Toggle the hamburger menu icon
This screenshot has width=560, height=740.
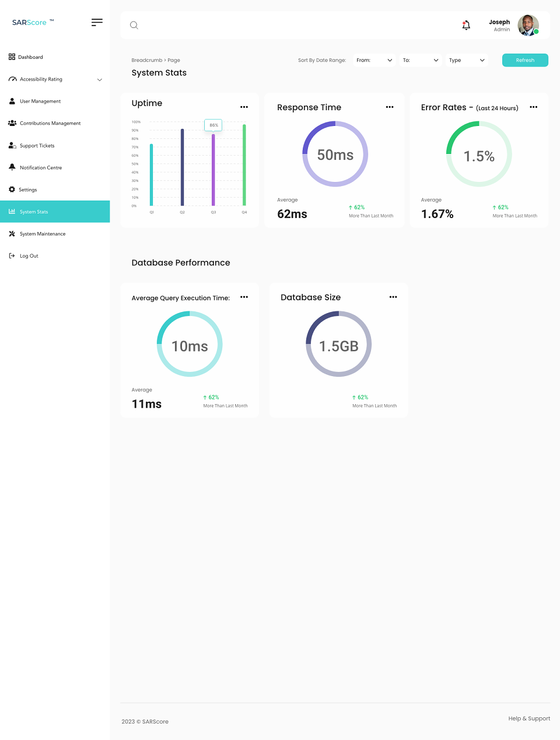point(97,22)
